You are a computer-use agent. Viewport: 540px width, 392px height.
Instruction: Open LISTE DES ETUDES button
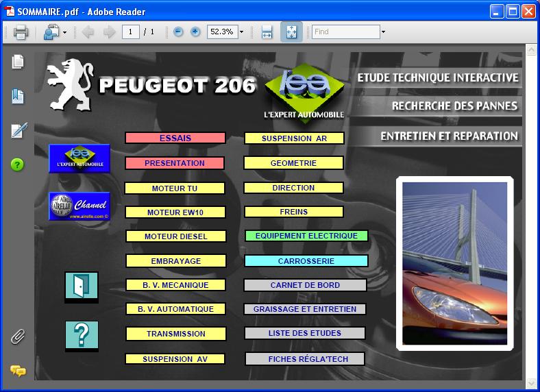point(305,333)
